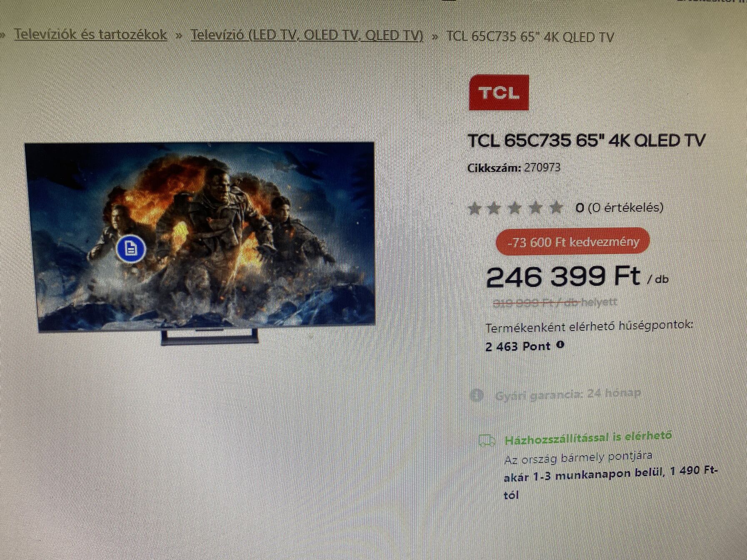Click the delivery truck icon
The width and height of the screenshot is (747, 560).
487,441
